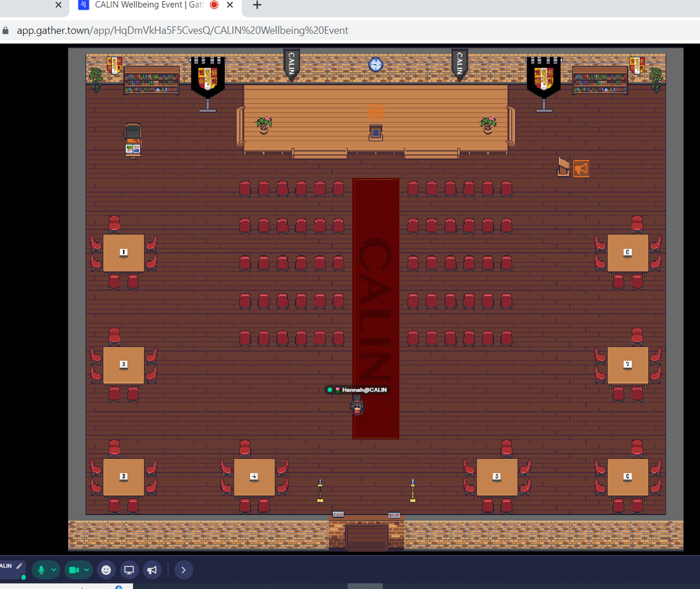Click the orange spotlight tile on the stage
This screenshot has height=589, width=700.
376,113
